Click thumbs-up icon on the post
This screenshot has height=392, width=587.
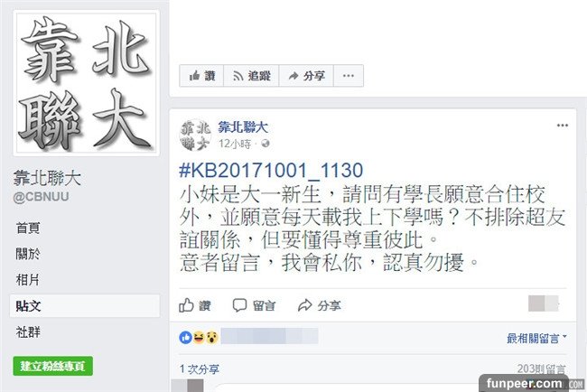pyautogui.click(x=186, y=305)
